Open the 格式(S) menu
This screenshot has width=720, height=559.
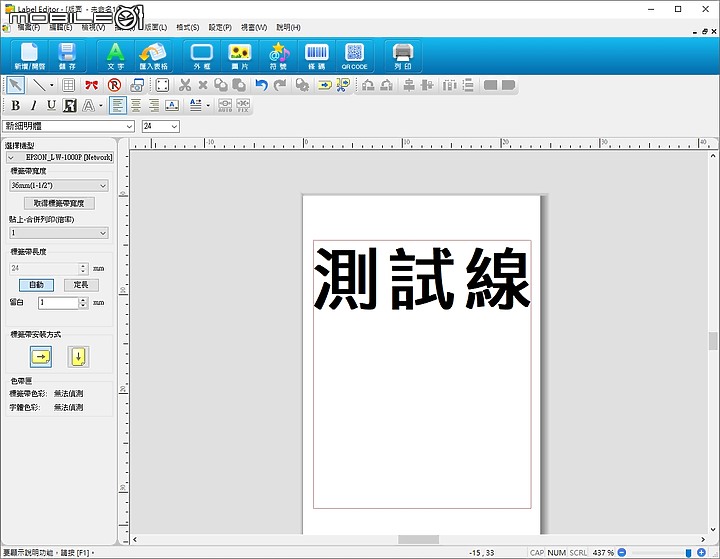[188, 28]
